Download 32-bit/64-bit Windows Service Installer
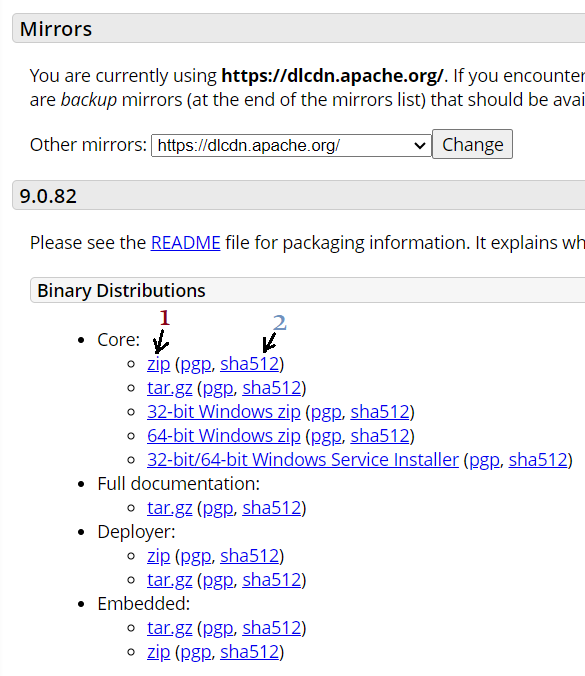The image size is (585, 676). pos(303,460)
